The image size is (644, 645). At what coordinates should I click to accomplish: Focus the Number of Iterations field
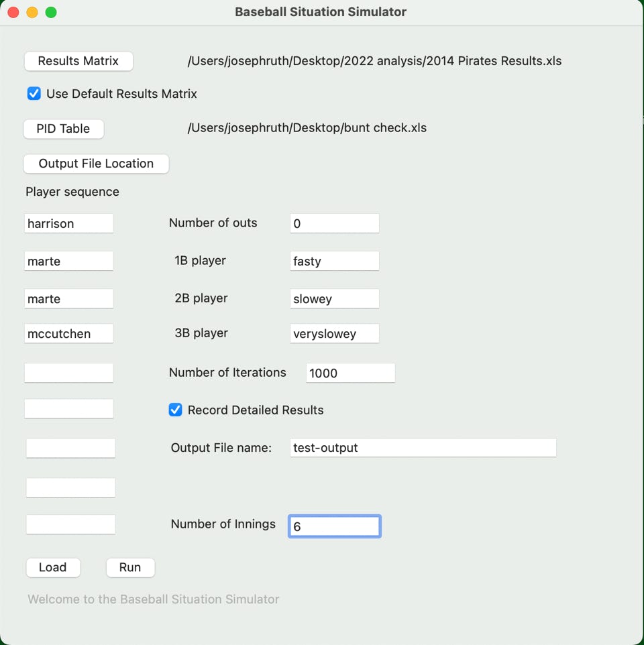pyautogui.click(x=351, y=373)
